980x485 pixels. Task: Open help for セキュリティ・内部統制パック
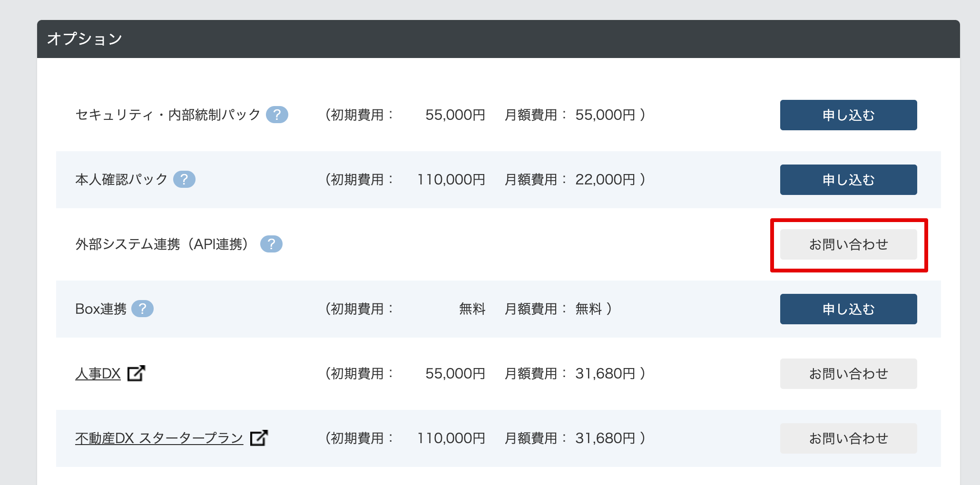point(277,115)
